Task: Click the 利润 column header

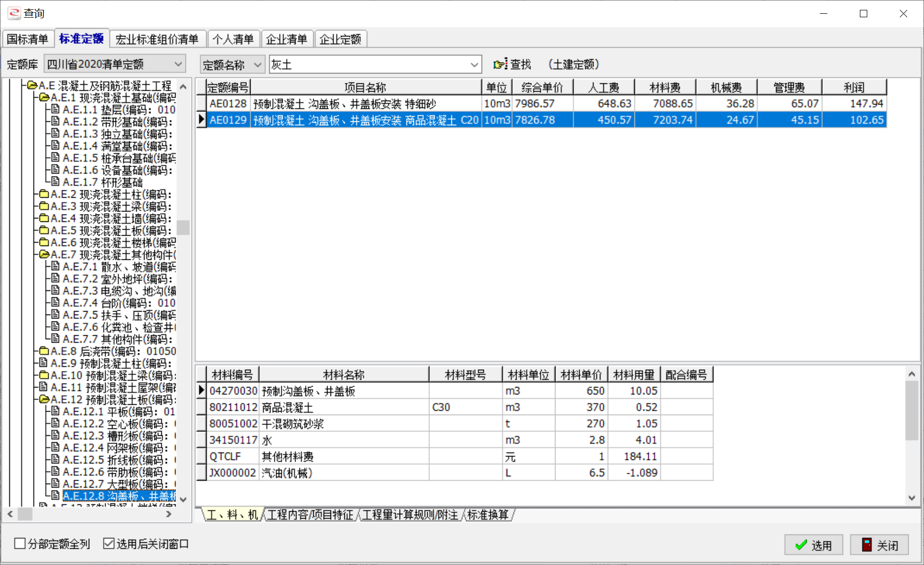Action: (x=854, y=87)
